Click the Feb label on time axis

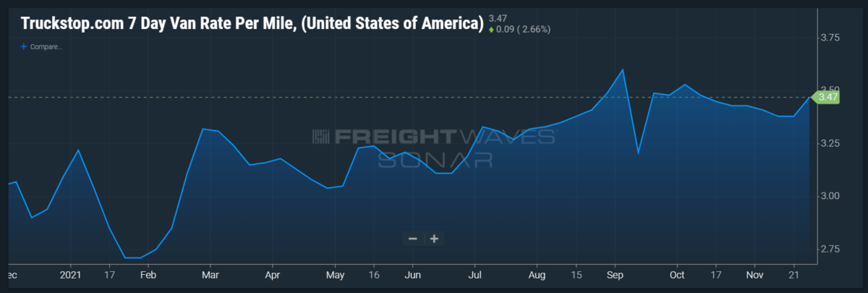point(148,275)
